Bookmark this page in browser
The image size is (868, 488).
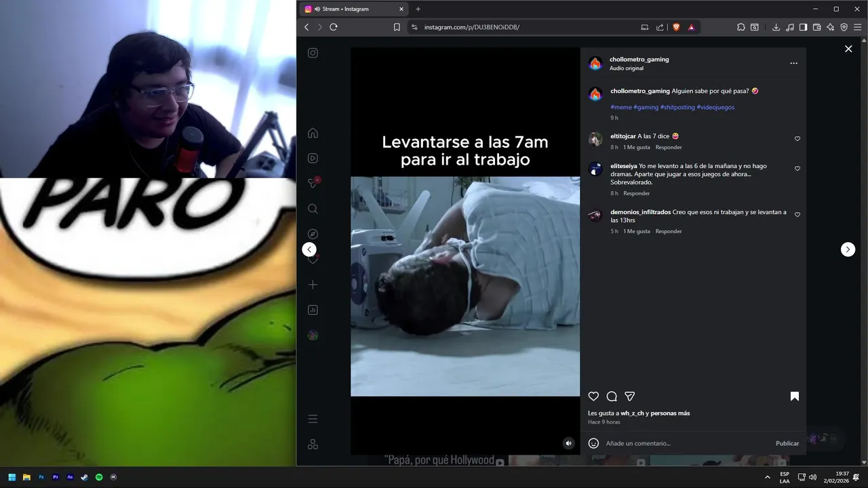397,27
